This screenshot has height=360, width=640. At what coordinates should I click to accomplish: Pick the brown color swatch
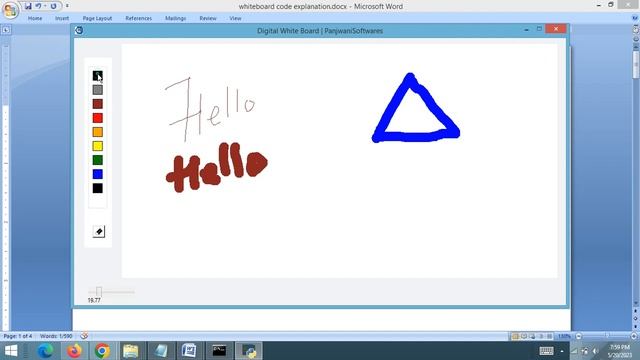pyautogui.click(x=98, y=104)
